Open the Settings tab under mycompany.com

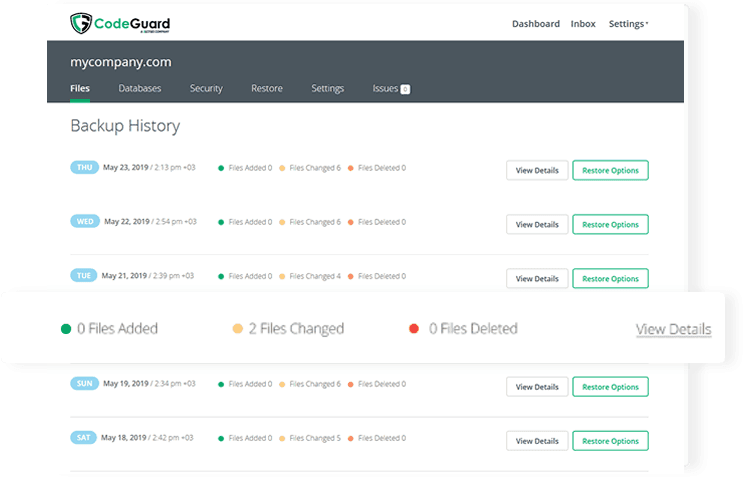click(327, 89)
